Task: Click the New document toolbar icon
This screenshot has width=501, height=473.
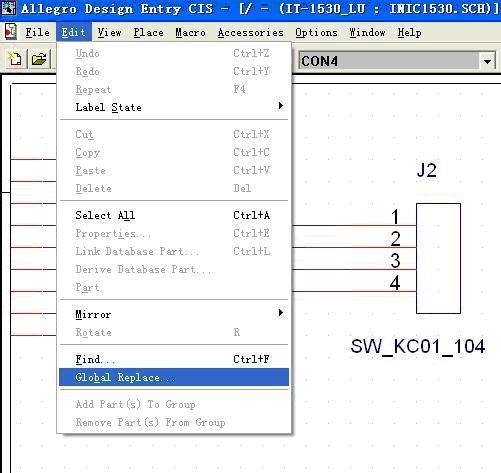Action: click(x=15, y=59)
